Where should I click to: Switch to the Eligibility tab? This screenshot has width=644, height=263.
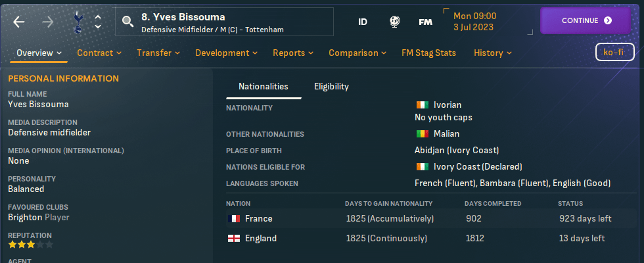click(x=331, y=86)
